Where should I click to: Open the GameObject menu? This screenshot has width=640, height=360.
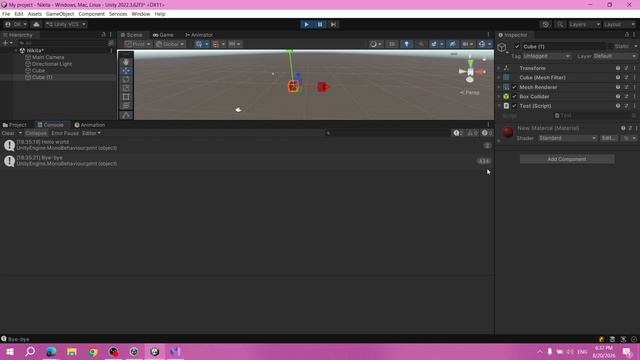60,14
